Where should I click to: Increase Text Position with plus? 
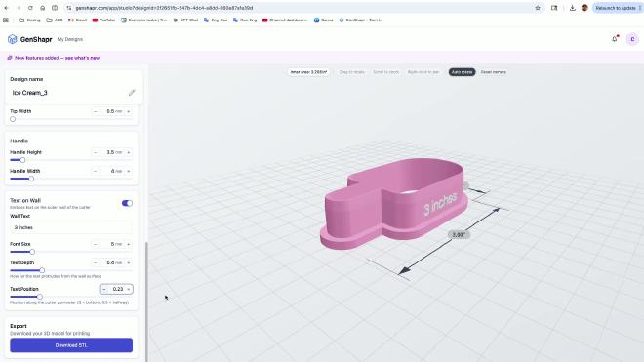129,289
